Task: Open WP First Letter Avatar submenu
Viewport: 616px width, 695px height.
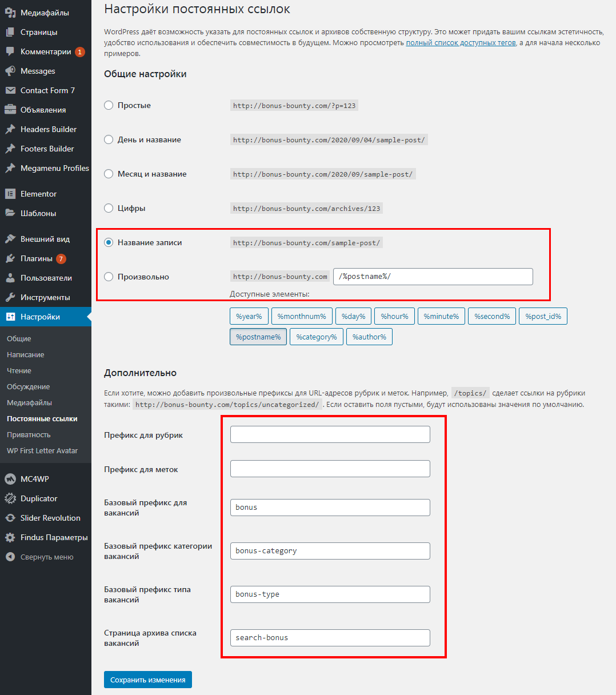Action: pos(42,451)
